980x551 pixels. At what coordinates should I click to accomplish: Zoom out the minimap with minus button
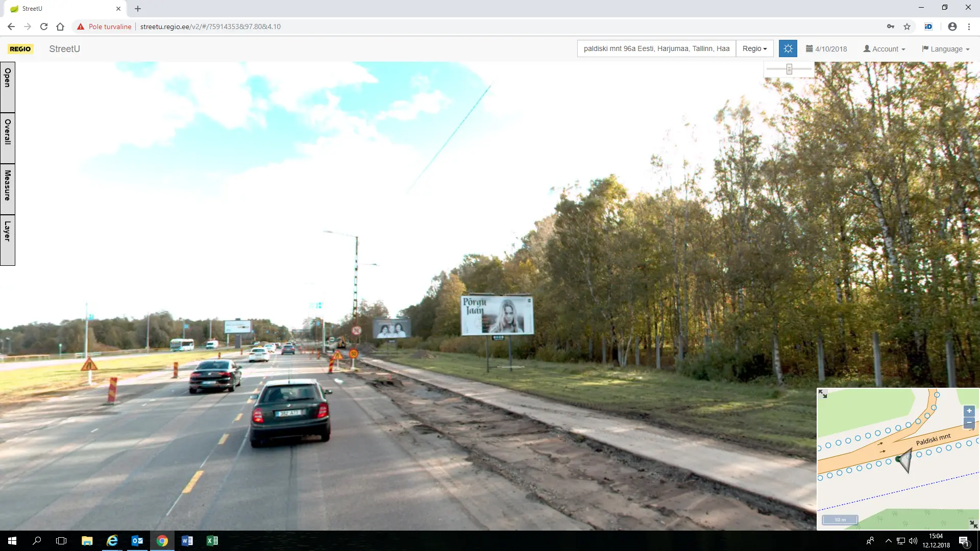point(969,422)
